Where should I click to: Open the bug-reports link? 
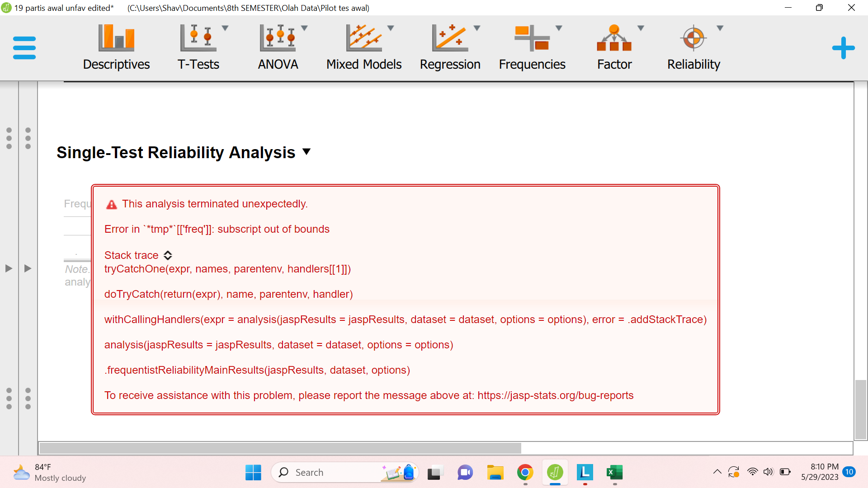pyautogui.click(x=554, y=395)
